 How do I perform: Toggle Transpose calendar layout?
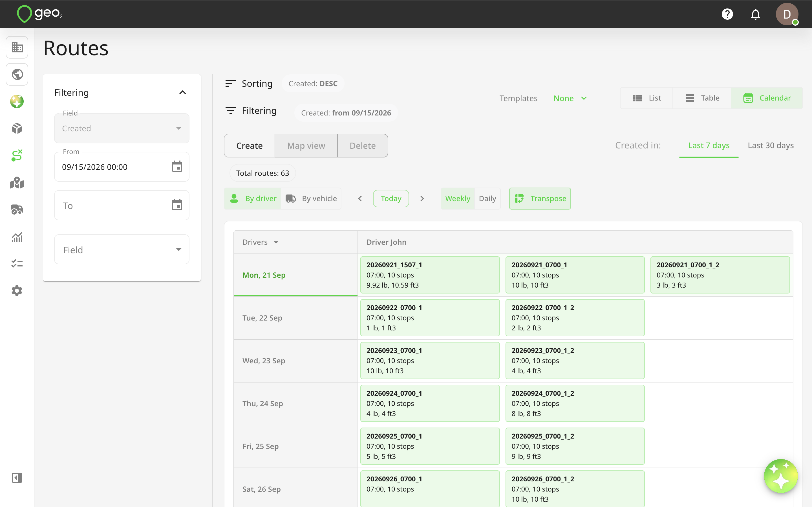tap(540, 199)
